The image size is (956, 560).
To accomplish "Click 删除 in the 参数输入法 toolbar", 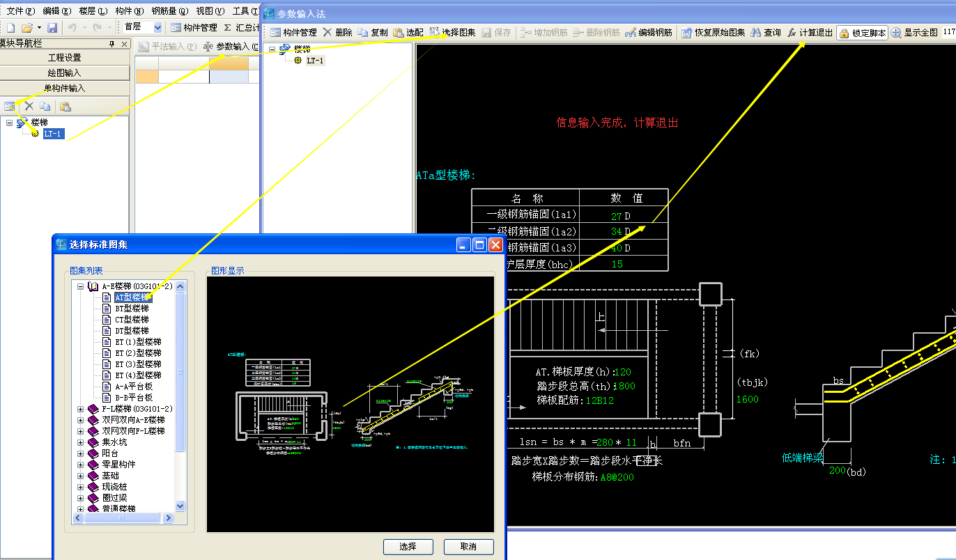I will 338,33.
